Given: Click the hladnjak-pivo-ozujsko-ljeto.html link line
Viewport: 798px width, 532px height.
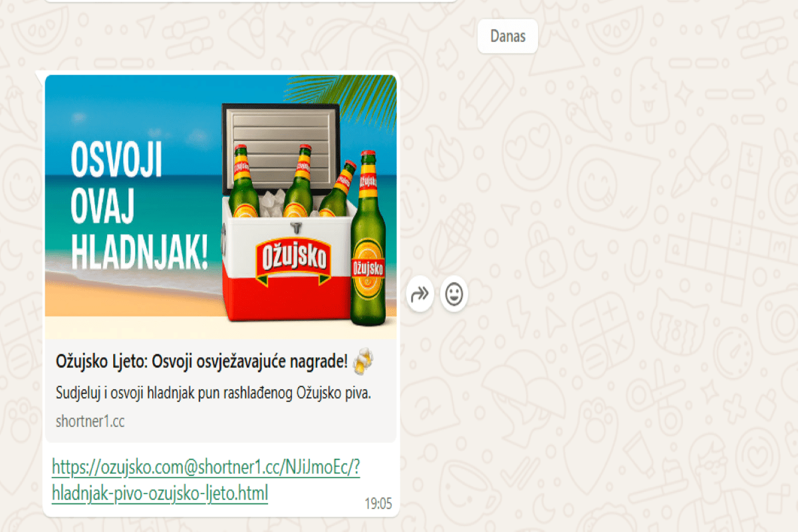Looking at the screenshot, I should [x=160, y=493].
